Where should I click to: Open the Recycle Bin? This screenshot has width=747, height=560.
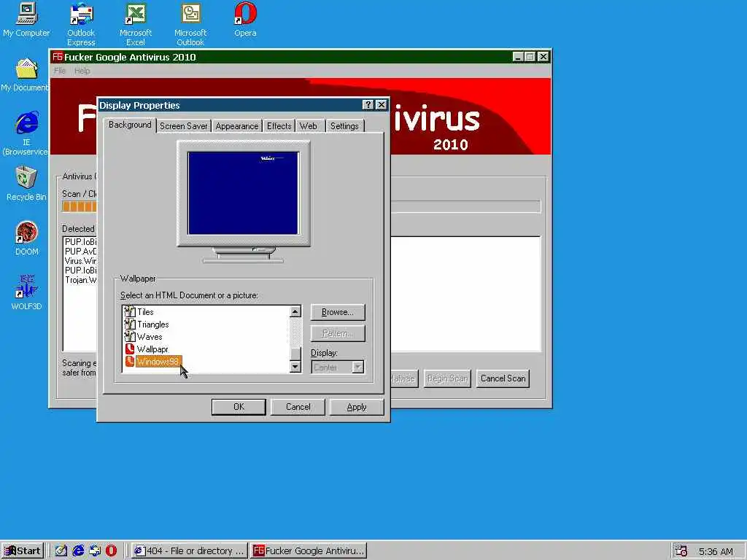pyautogui.click(x=26, y=184)
